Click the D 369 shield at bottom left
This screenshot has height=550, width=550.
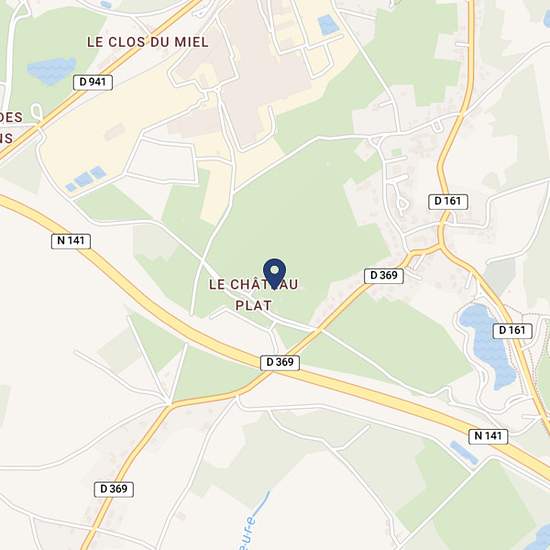[114, 489]
